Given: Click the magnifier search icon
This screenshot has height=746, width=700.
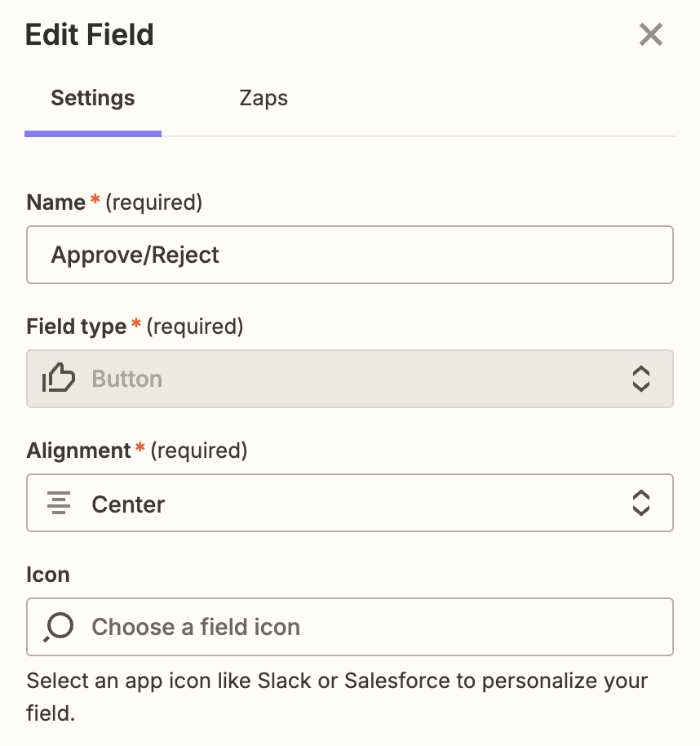Looking at the screenshot, I should point(59,627).
